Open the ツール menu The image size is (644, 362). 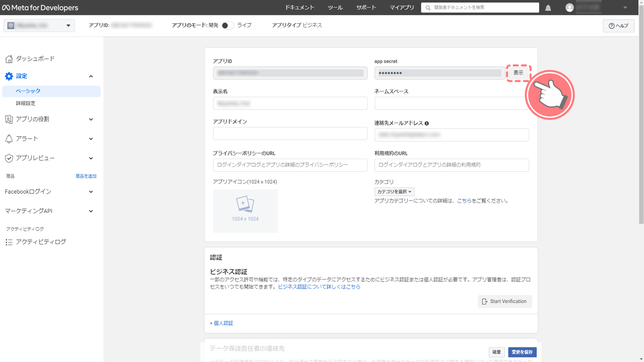tap(335, 7)
